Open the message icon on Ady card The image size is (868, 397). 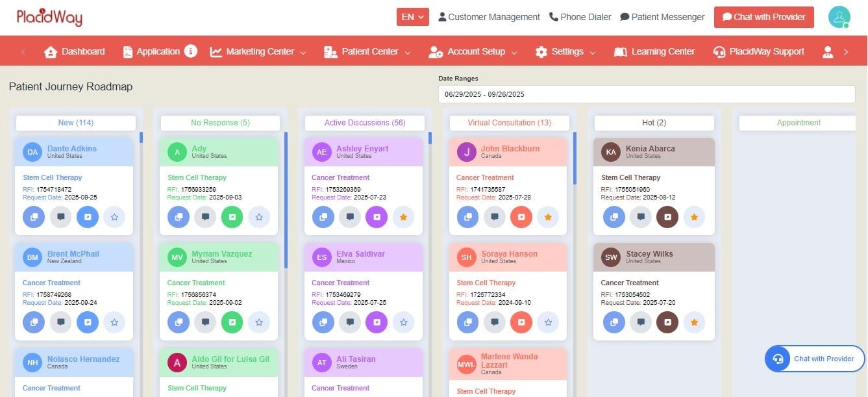tap(205, 217)
